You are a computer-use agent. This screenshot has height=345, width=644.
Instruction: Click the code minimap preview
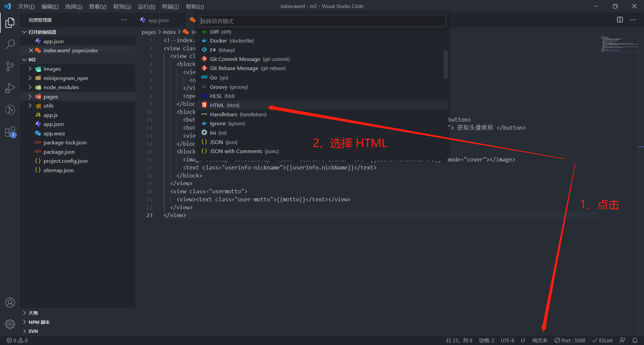tap(619, 44)
